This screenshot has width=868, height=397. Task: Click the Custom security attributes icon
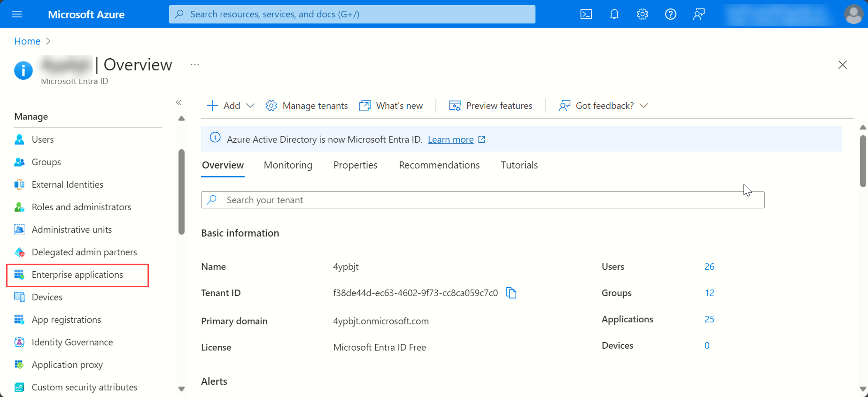pos(19,387)
